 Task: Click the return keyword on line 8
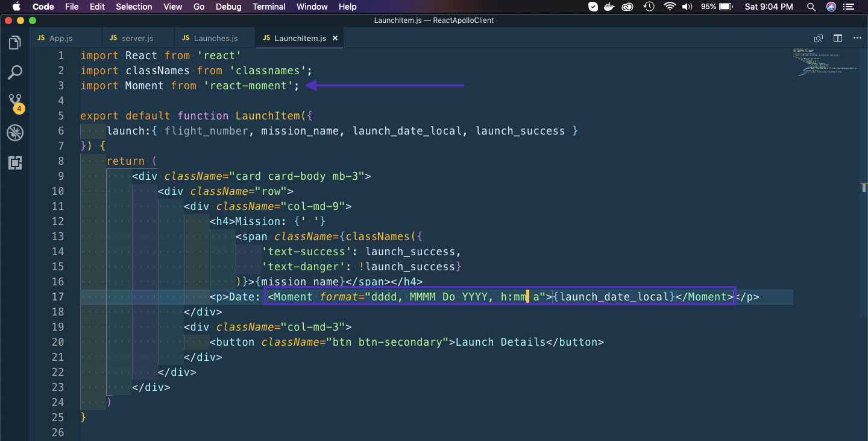[x=125, y=161]
